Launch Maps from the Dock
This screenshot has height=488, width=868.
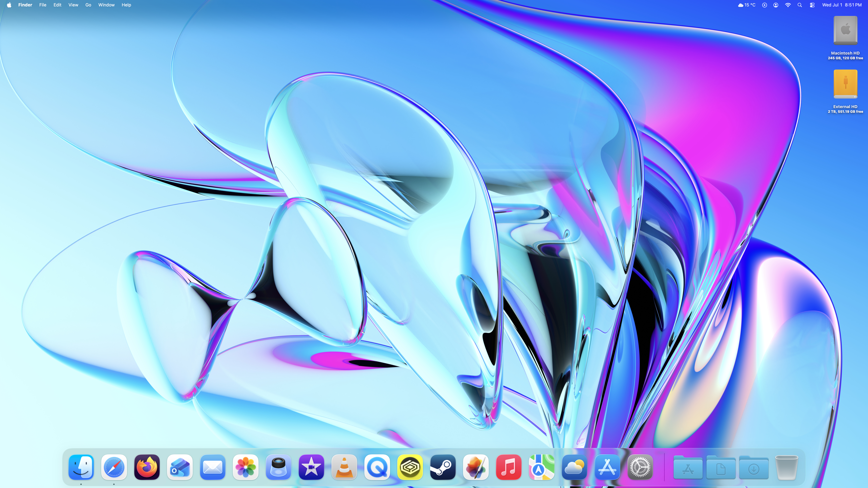pos(541,467)
